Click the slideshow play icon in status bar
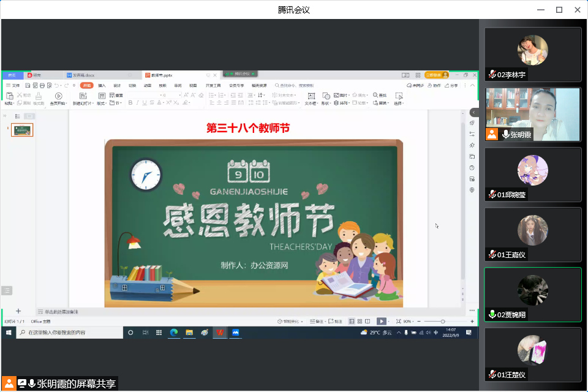The width and height of the screenshot is (588, 392). pos(381,321)
